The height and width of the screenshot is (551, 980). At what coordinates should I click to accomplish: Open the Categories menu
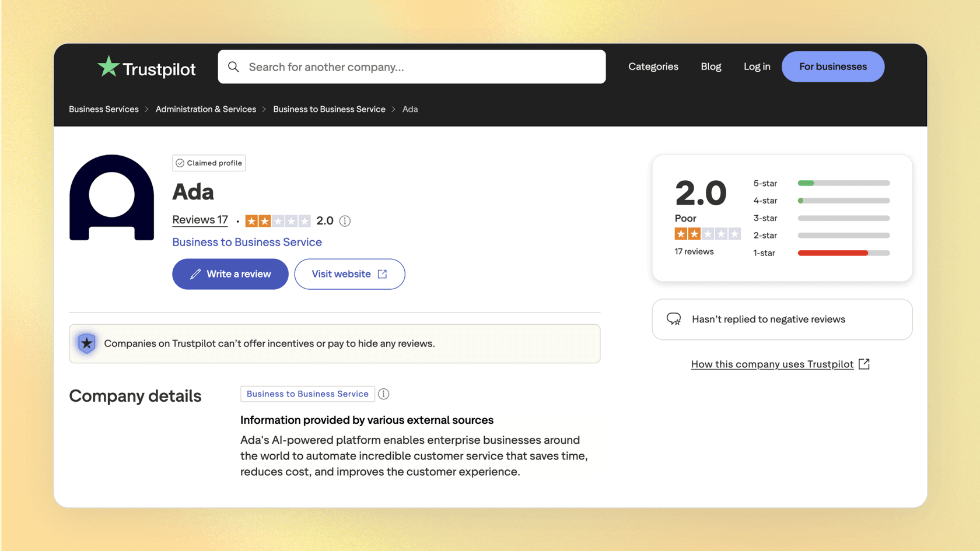pyautogui.click(x=653, y=66)
